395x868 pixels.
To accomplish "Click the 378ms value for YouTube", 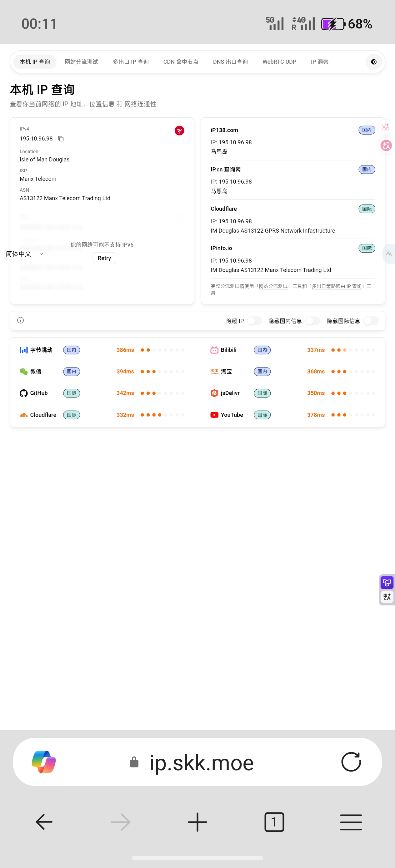I will [x=316, y=415].
